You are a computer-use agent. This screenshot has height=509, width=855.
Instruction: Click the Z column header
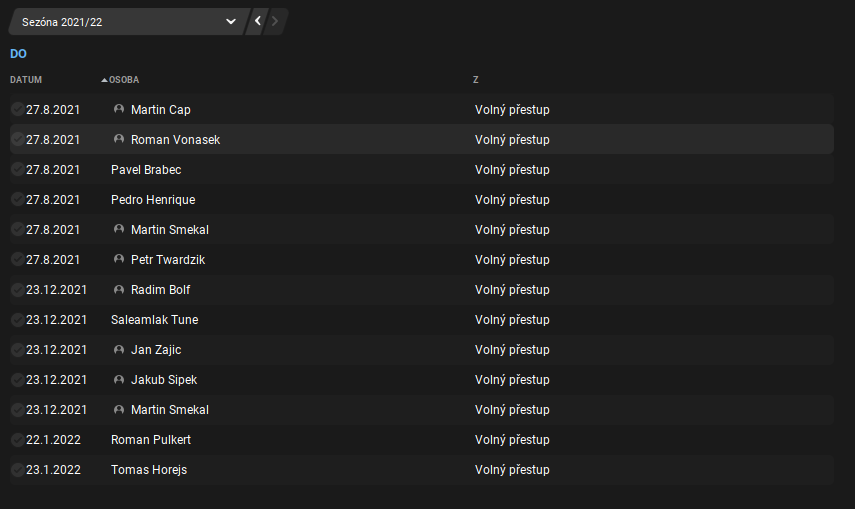(x=476, y=79)
